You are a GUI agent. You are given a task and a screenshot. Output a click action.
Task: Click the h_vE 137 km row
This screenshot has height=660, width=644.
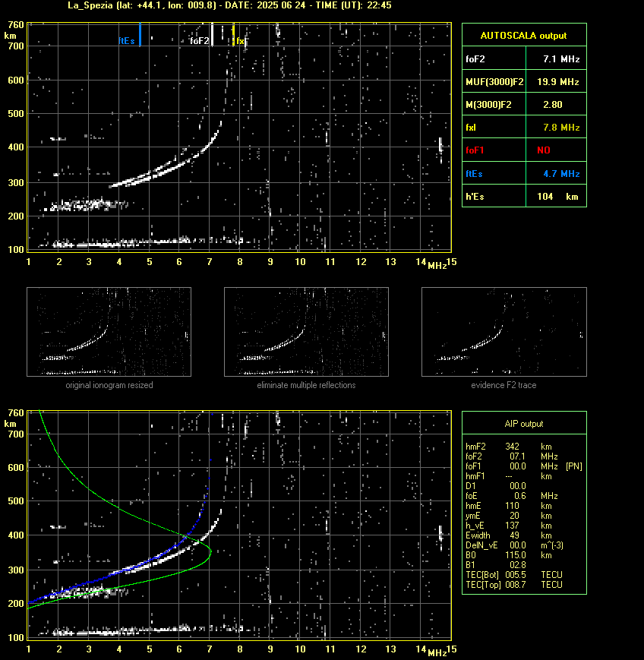[509, 526]
